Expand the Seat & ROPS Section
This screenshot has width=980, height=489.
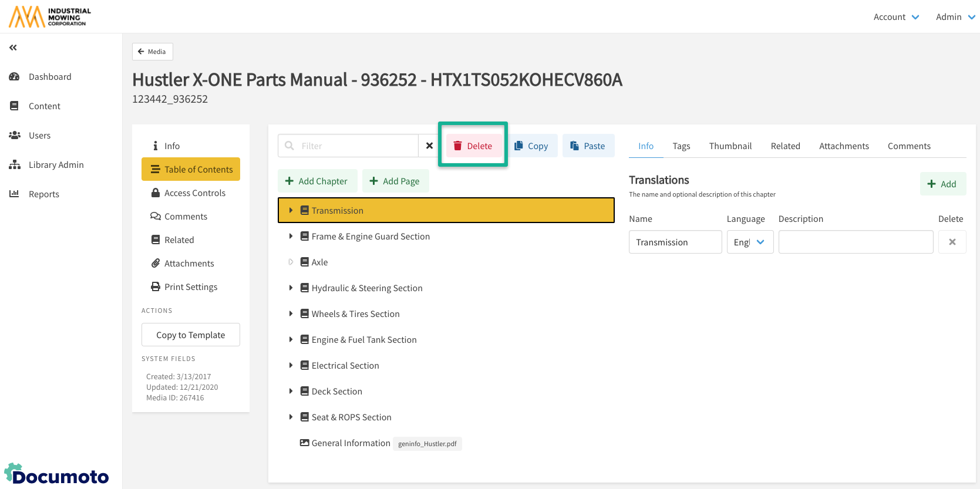pos(291,417)
